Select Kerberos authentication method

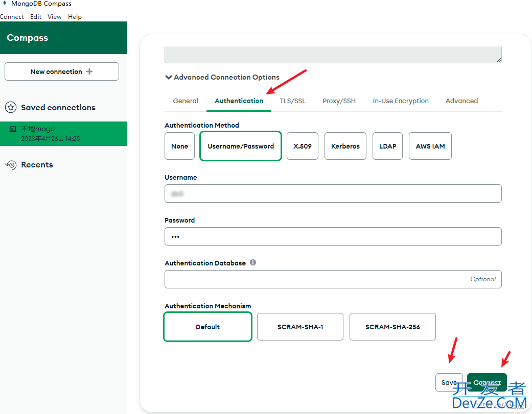click(345, 146)
